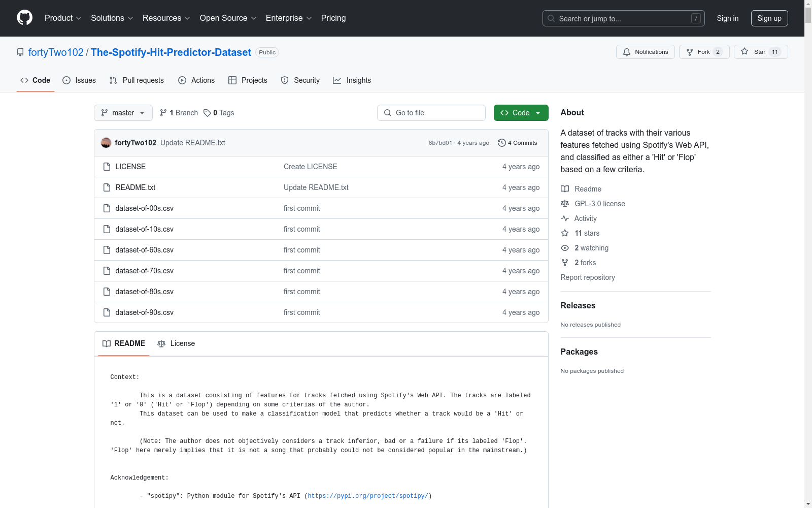This screenshot has height=508, width=812.
Task: Select the README tab in file viewer
Action: tap(124, 343)
